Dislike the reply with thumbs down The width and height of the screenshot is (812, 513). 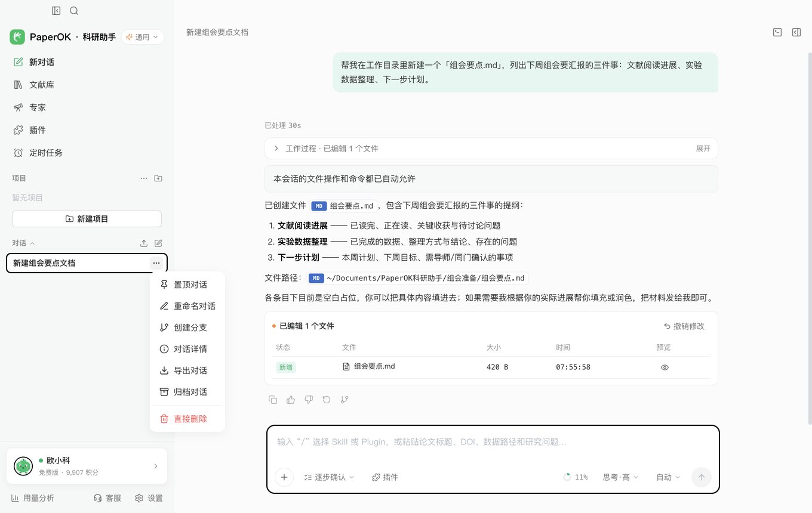point(309,400)
